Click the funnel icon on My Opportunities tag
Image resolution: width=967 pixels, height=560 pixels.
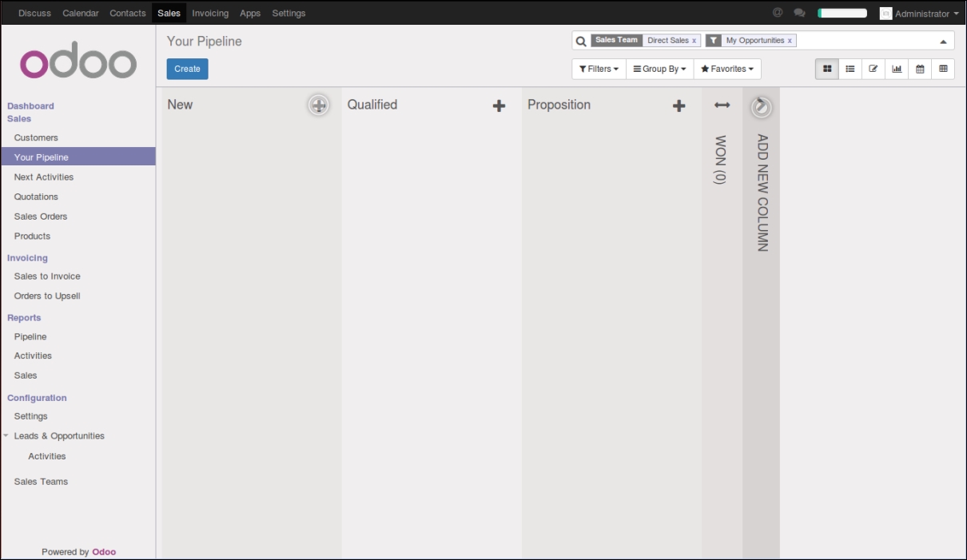pos(713,41)
